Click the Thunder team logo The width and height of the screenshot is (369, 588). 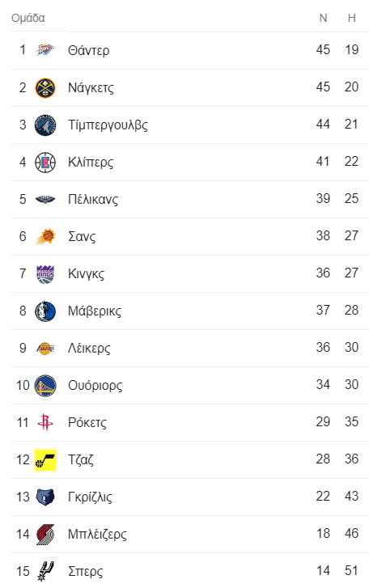[x=45, y=50]
